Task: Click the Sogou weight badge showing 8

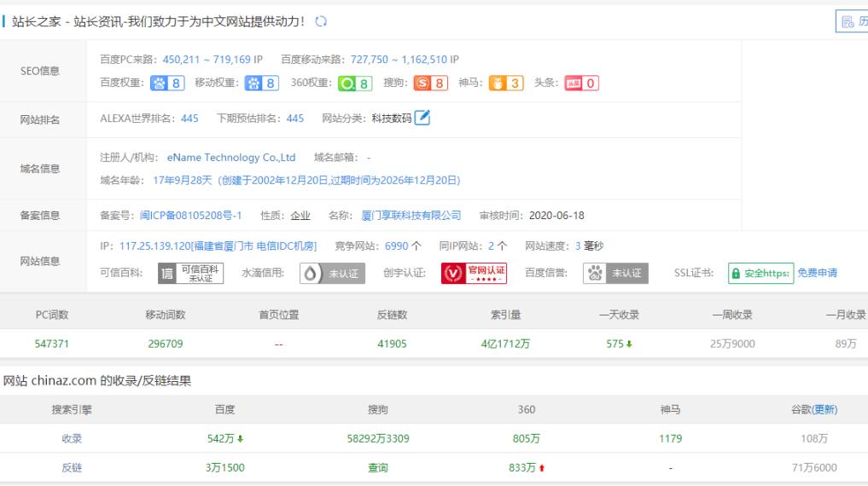Action: (x=431, y=83)
